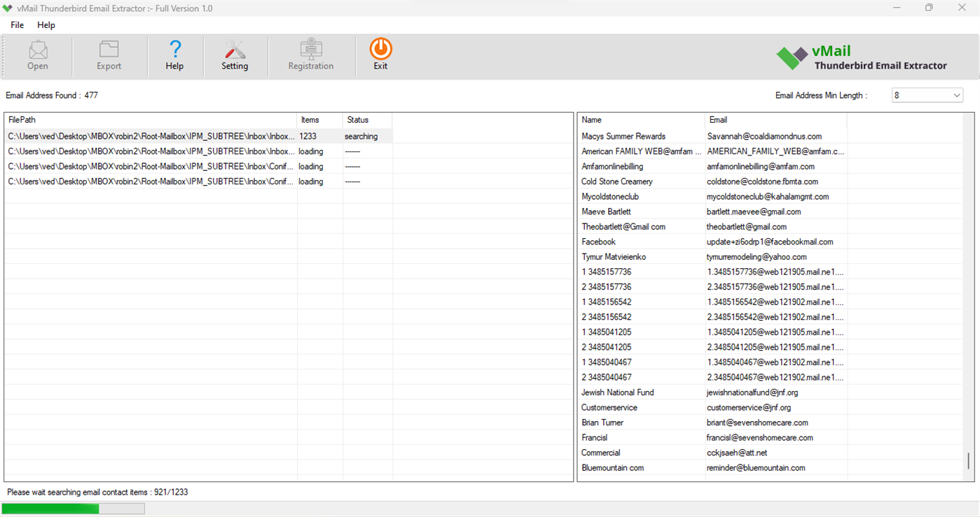Click the Exit power icon
The image size is (980, 517).
(380, 55)
